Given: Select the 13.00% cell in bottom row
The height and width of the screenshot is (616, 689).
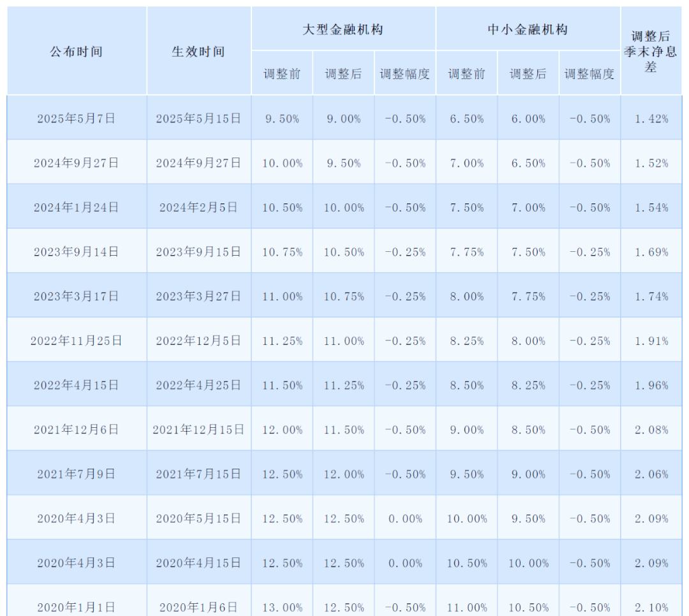Looking at the screenshot, I should [281, 606].
